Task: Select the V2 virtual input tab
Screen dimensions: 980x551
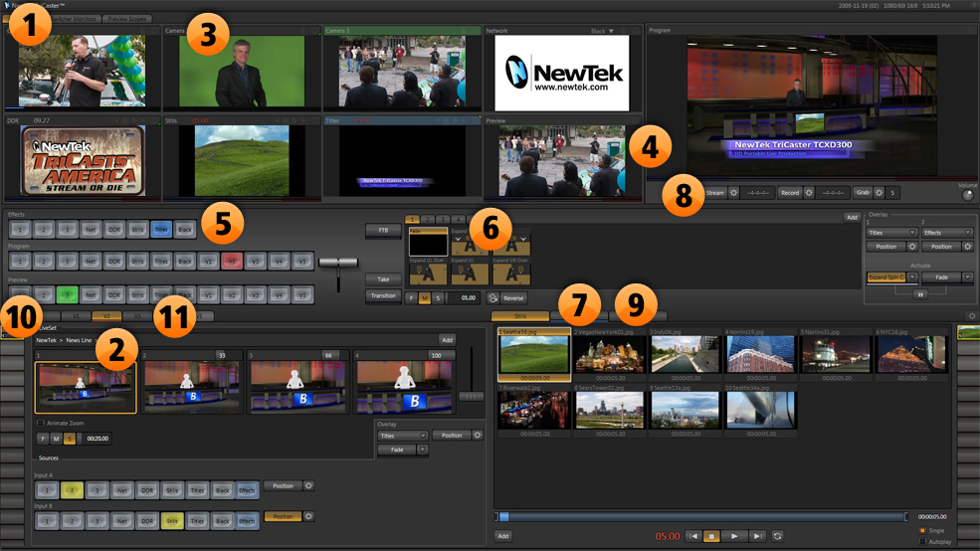Action: pos(105,315)
